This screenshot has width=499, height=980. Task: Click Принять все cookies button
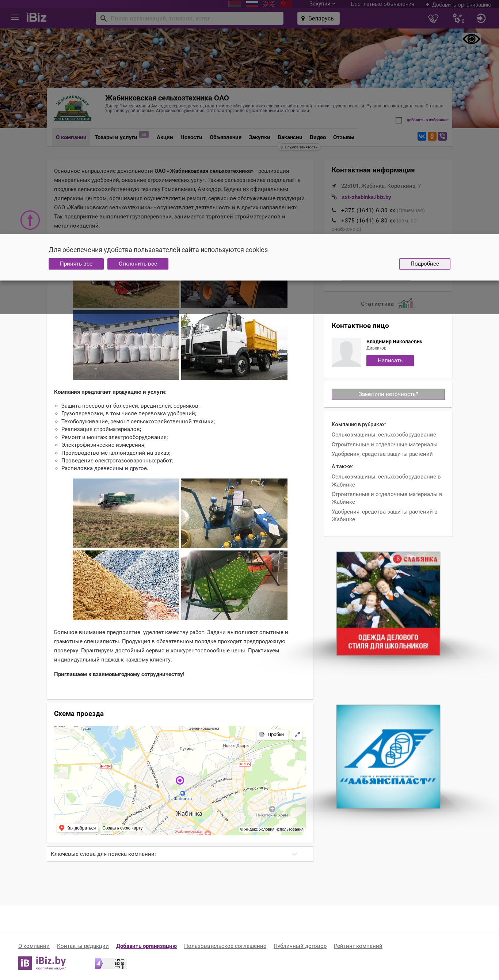[x=76, y=264]
